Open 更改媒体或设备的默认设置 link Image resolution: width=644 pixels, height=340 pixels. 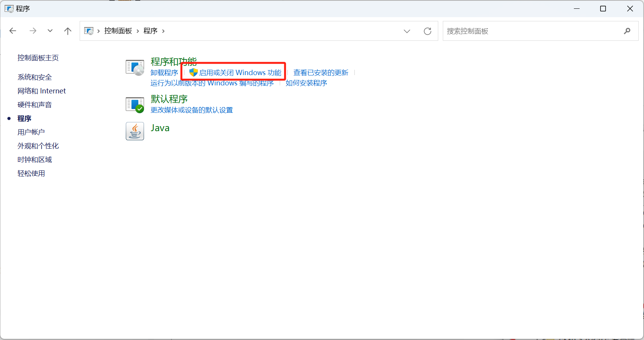[x=192, y=110]
